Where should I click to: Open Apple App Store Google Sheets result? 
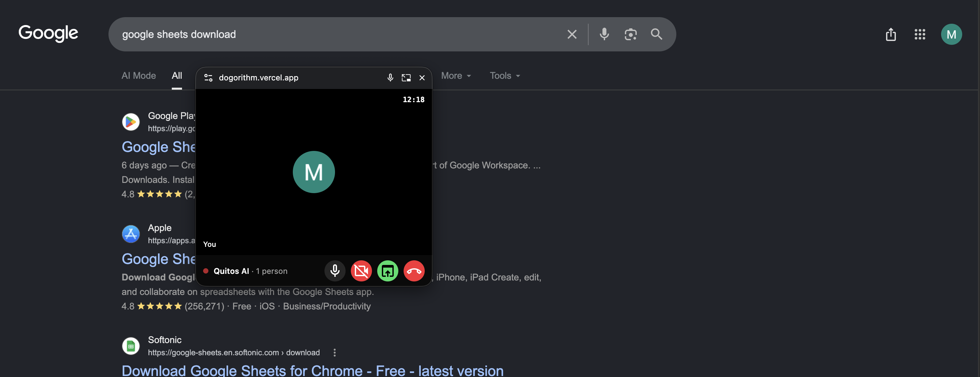158,259
